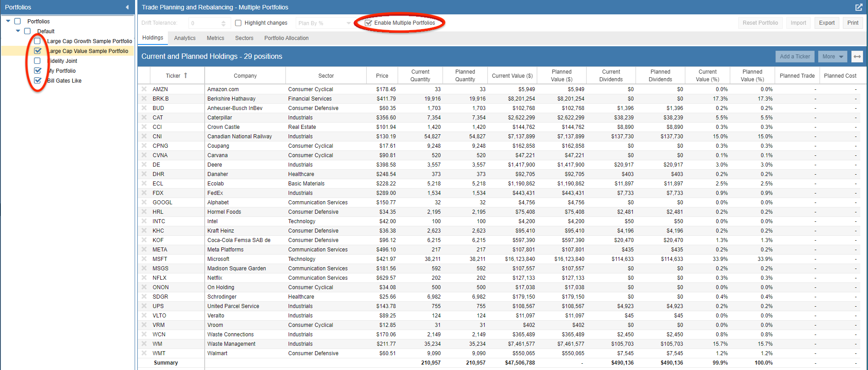Click the Reset Portfolio button
The height and width of the screenshot is (370, 868).
(x=760, y=23)
